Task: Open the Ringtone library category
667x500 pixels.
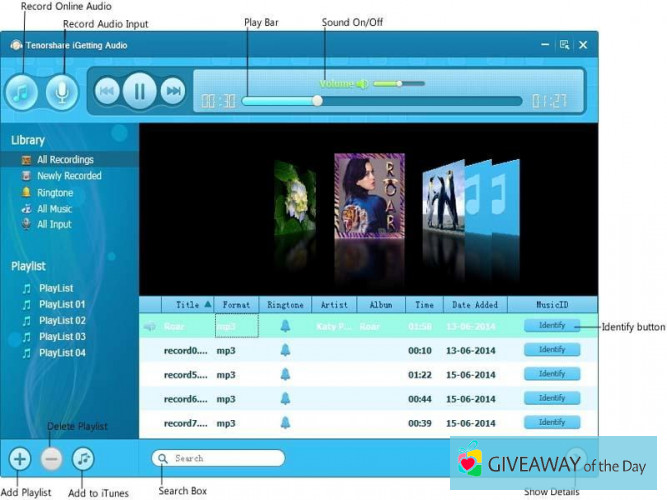Action: 55,193
